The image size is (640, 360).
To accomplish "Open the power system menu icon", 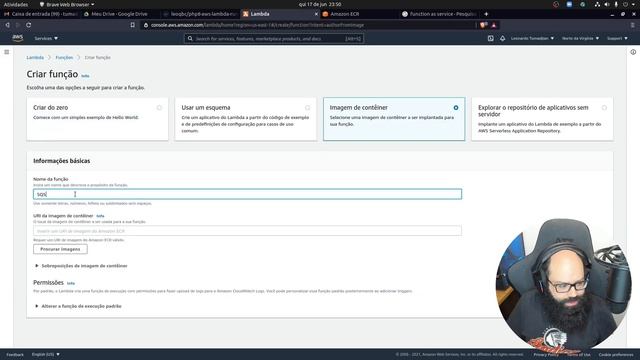I will [x=625, y=4].
